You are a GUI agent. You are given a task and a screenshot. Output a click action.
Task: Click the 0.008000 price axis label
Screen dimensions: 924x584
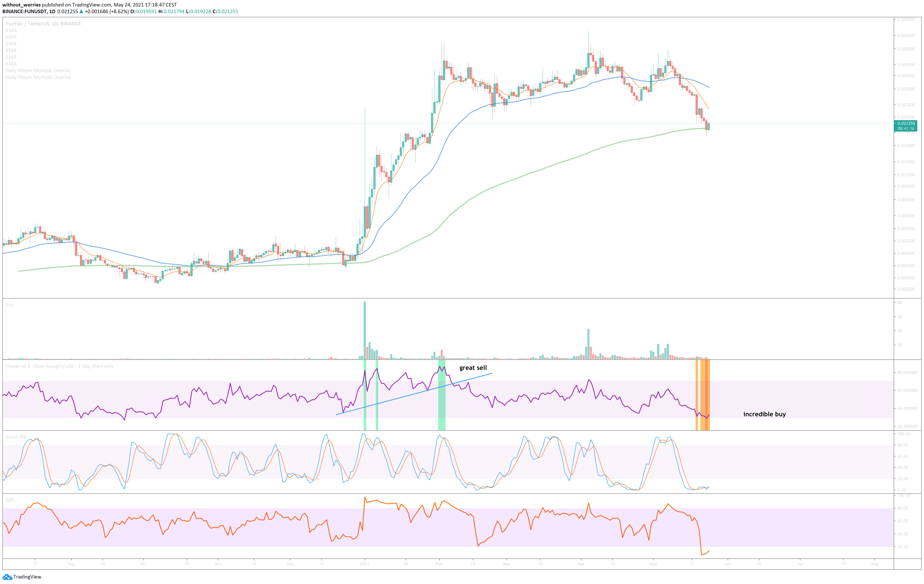click(906, 200)
